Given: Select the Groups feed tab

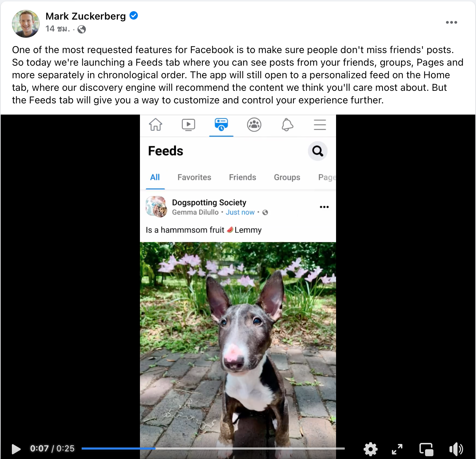Looking at the screenshot, I should [x=287, y=177].
